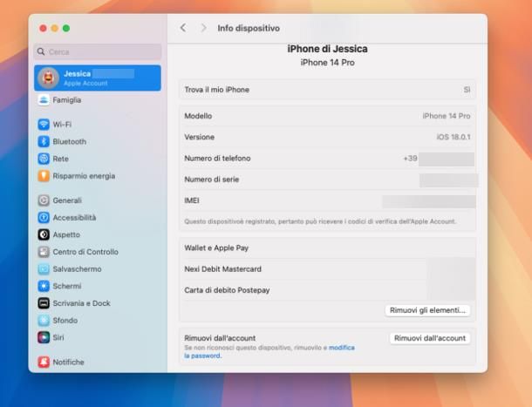Select Scrivania e Dock icon

44,303
